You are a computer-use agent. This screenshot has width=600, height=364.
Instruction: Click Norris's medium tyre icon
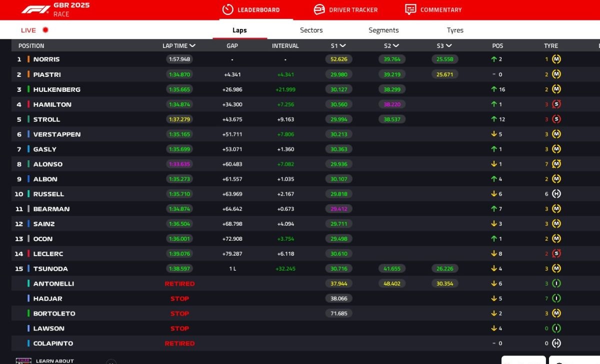(x=556, y=59)
